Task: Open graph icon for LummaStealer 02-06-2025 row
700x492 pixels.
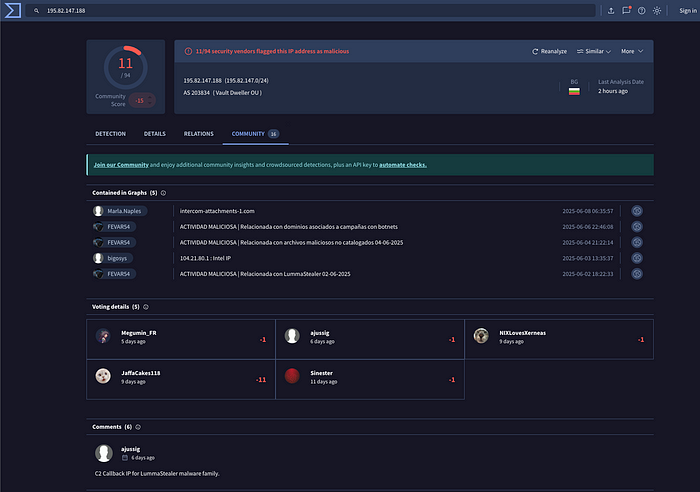Action: [x=637, y=273]
